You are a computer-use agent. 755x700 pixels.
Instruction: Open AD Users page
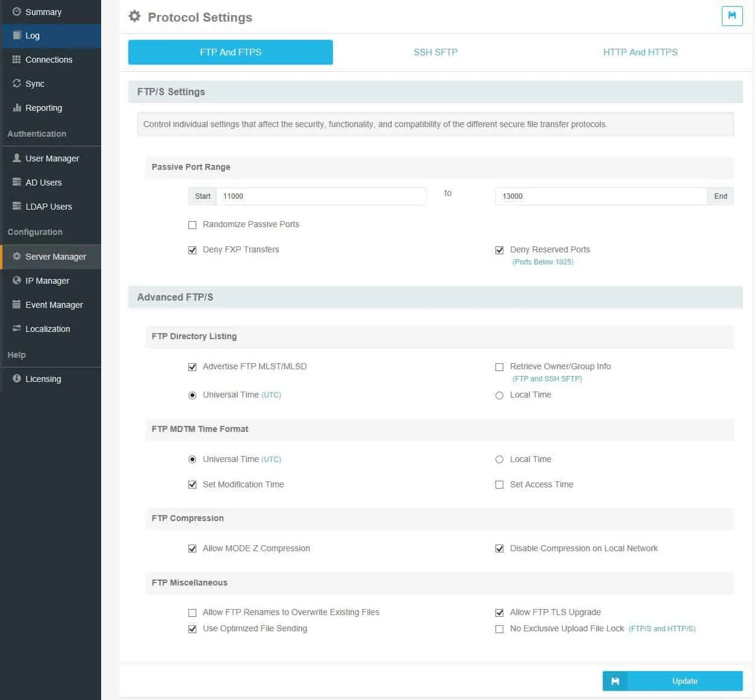tap(51, 183)
